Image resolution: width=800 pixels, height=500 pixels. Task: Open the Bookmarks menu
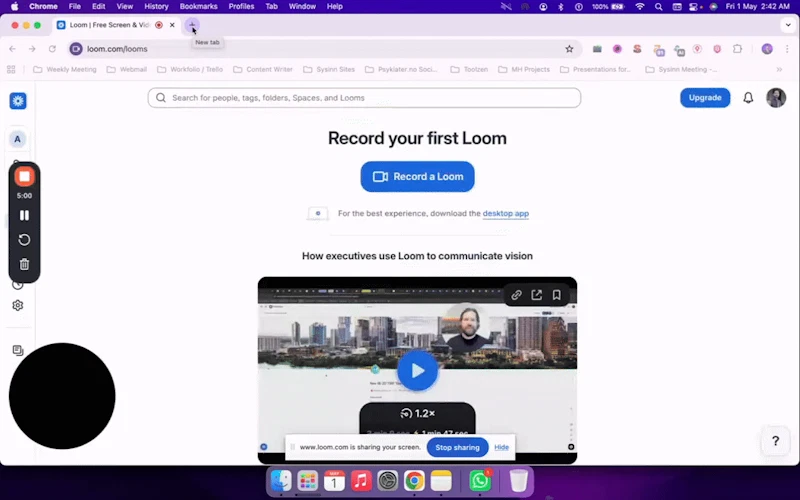point(198,7)
